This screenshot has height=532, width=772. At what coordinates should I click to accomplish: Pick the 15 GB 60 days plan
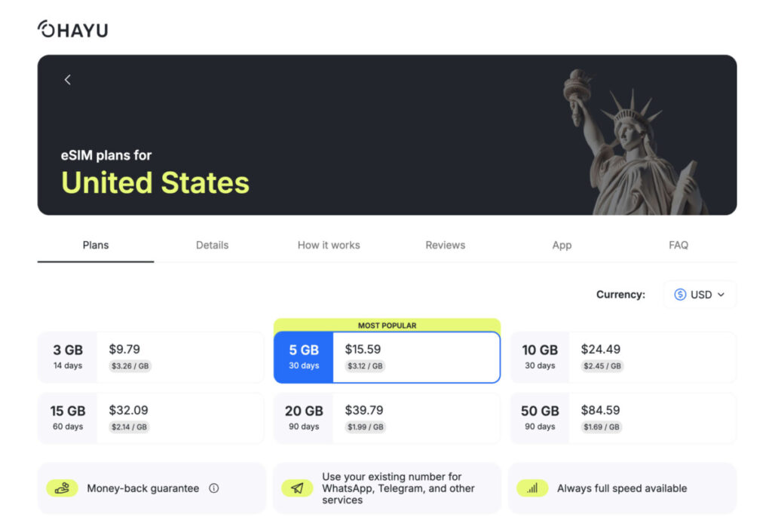(x=151, y=418)
